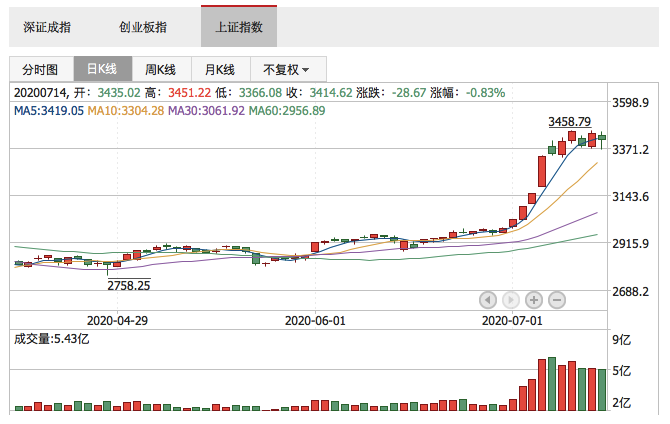Click the 2020-04-29 date axis label
Viewport: 670px width, 424px height.
(117, 321)
